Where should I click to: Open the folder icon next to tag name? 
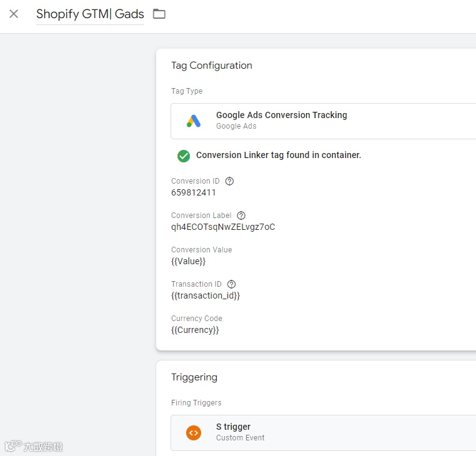159,14
